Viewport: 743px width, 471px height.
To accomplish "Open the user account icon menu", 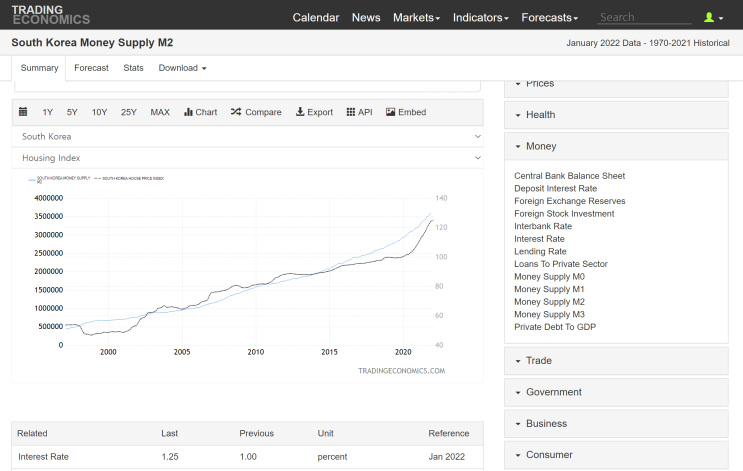I will [714, 18].
